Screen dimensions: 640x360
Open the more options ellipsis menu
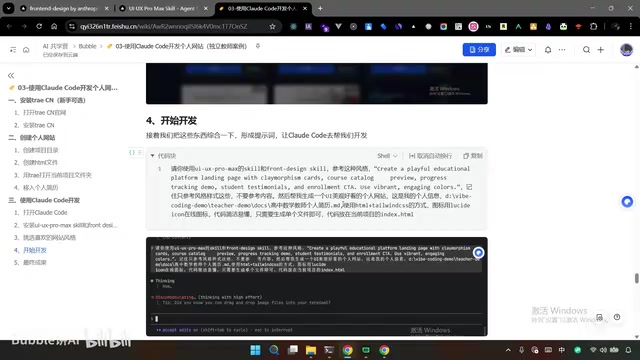click(x=562, y=50)
